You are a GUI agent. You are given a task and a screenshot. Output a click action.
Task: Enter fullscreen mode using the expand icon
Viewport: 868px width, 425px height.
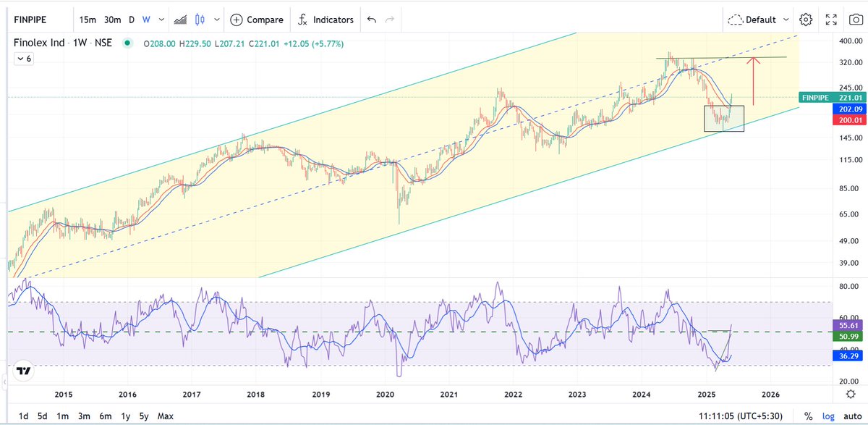coord(830,20)
